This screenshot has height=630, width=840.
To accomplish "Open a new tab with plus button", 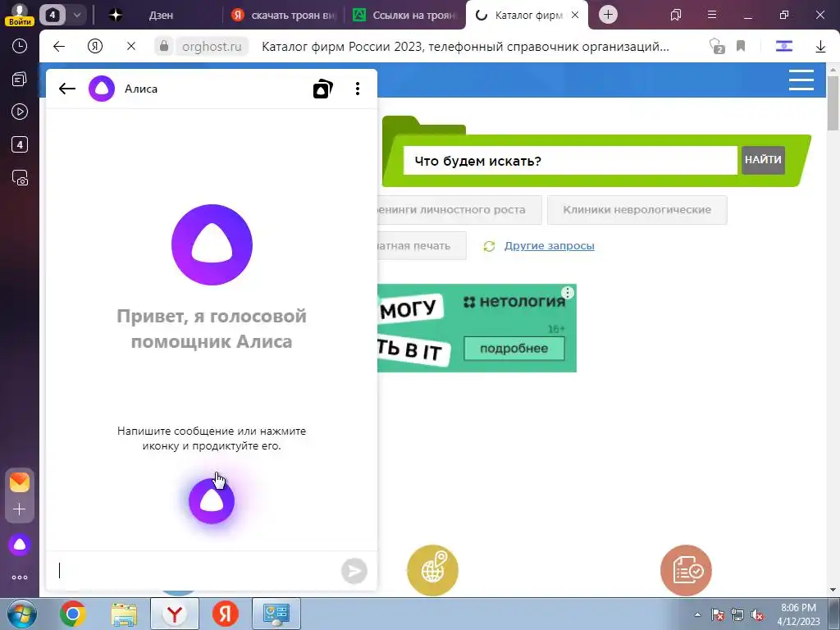I will 608,15.
